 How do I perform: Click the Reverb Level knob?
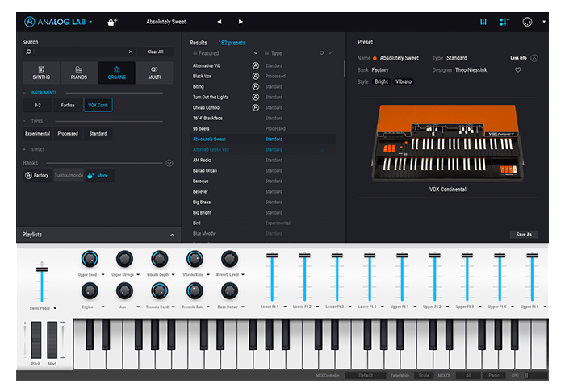click(x=229, y=259)
